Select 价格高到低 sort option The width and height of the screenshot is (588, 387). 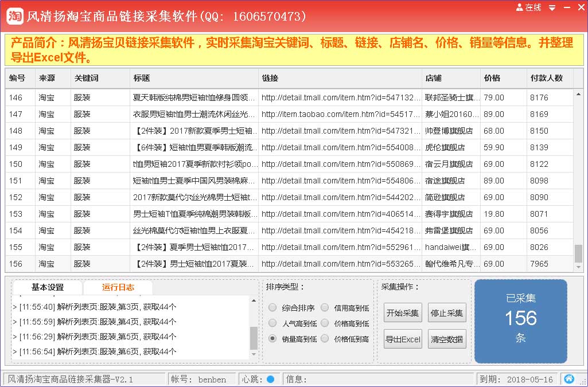[x=325, y=323]
